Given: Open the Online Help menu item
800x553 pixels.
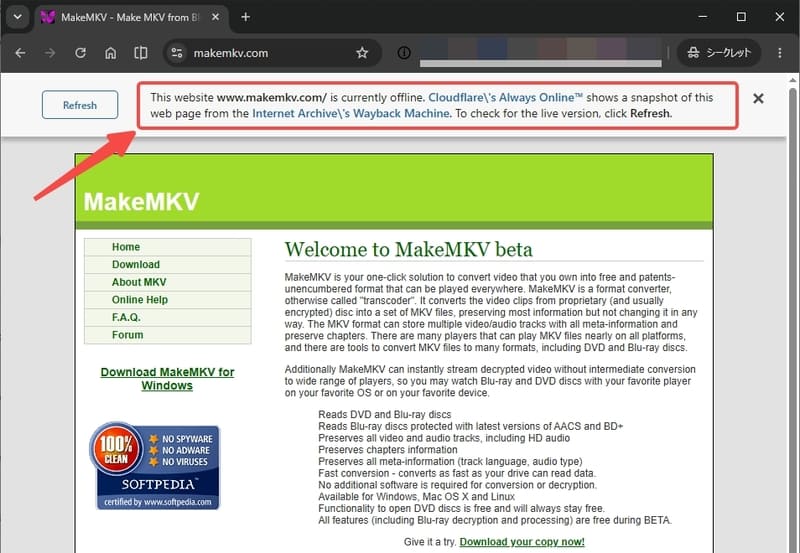Looking at the screenshot, I should [x=168, y=299].
